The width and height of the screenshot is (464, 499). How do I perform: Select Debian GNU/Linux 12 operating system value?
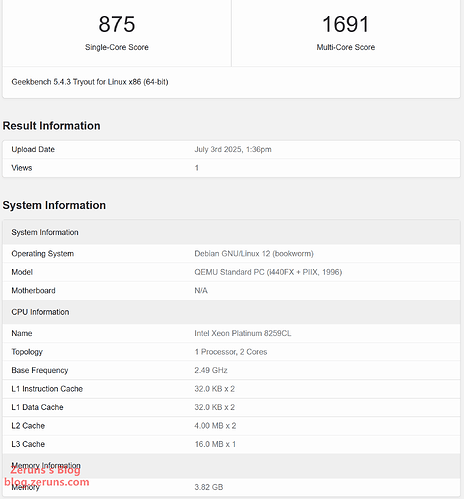click(x=254, y=254)
